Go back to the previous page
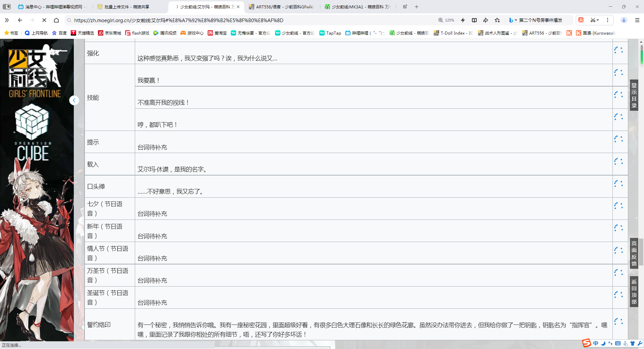Screen dimensions: 644x349 pyautogui.click(x=20, y=20)
